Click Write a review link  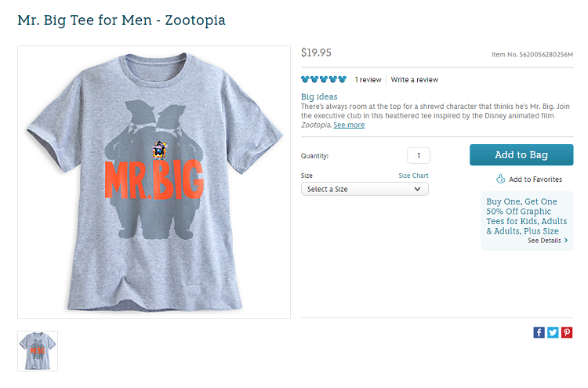[415, 80]
